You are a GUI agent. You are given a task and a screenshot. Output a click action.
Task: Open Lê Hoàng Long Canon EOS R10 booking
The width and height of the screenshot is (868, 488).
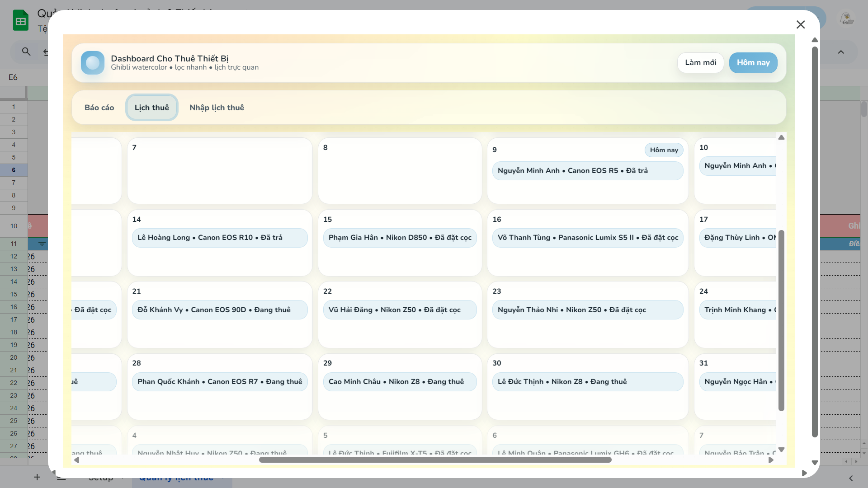pyautogui.click(x=220, y=238)
